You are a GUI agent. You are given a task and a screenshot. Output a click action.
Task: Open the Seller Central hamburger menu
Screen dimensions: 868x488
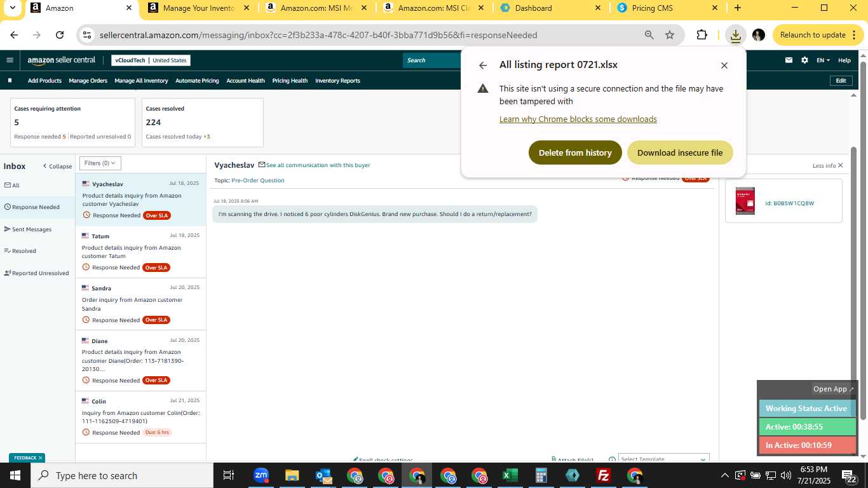10,60
